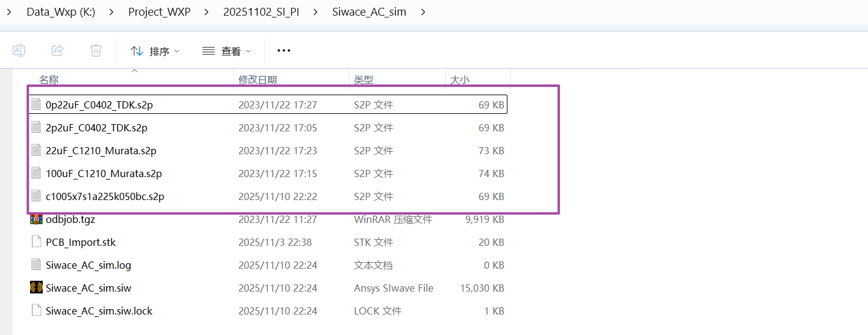The width and height of the screenshot is (868, 335).
Task: Select file name Siwace_AC_sim.log
Action: [x=88, y=265]
